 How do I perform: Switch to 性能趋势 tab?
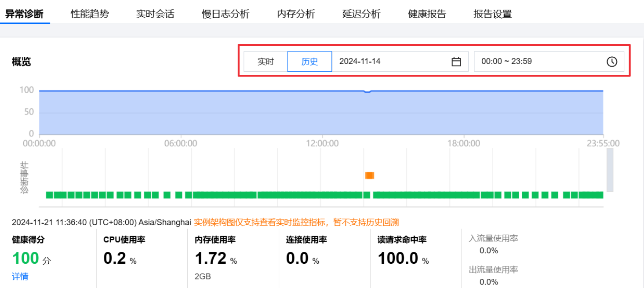click(90, 14)
